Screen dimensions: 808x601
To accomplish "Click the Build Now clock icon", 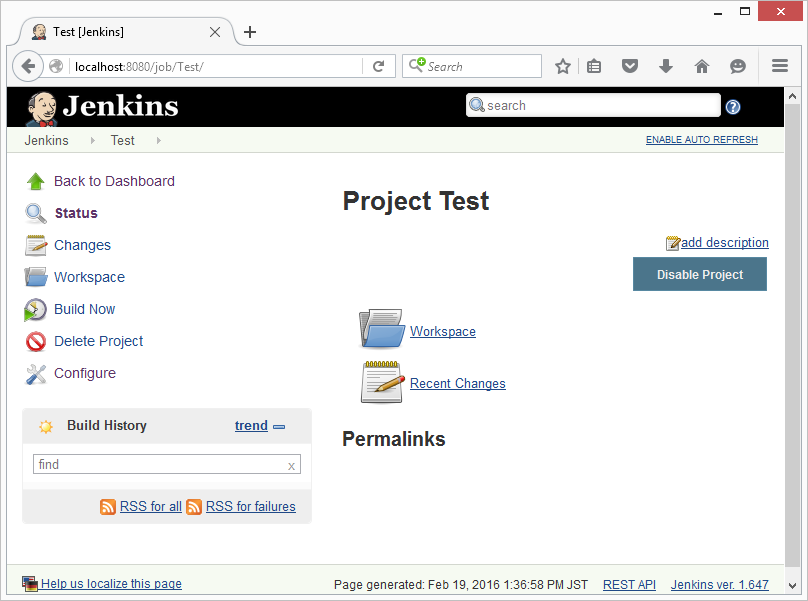I will (x=35, y=310).
